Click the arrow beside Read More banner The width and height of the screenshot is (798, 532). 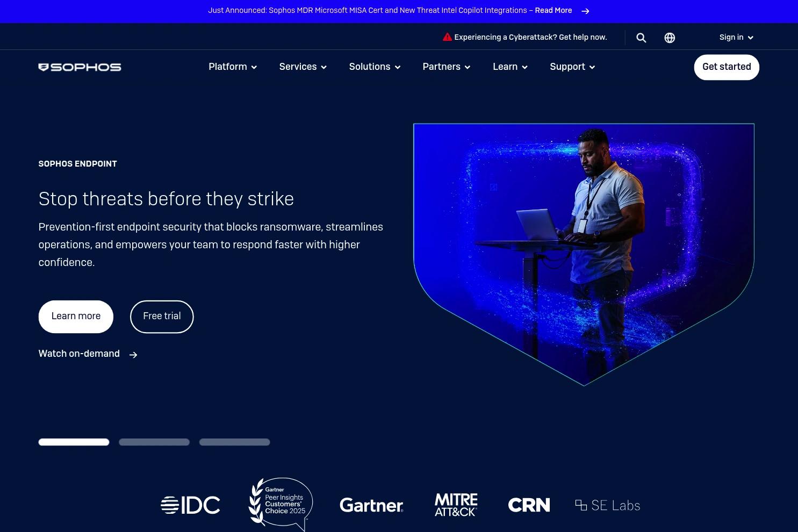tap(585, 11)
